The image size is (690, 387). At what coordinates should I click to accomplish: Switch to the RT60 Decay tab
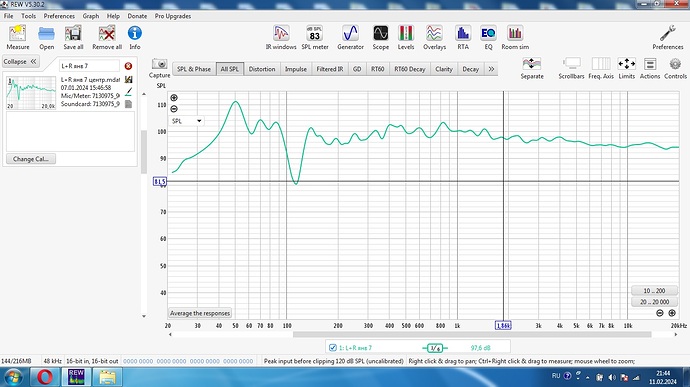click(x=410, y=69)
